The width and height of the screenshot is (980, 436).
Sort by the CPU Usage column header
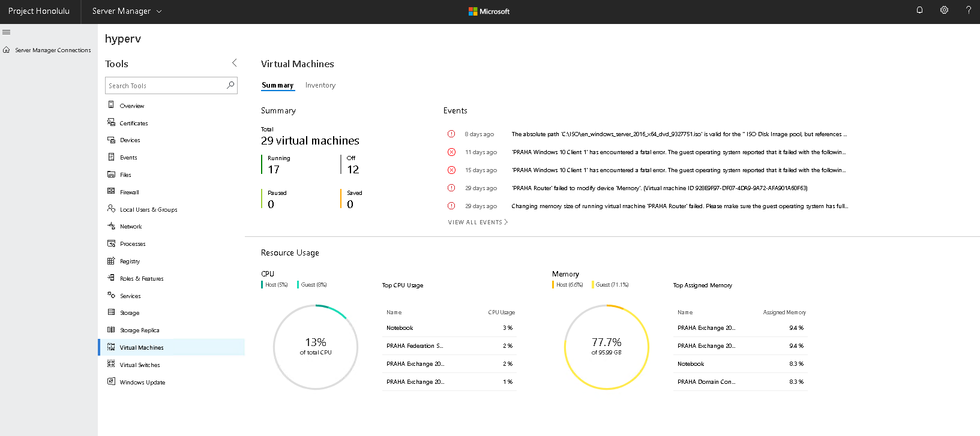pyautogui.click(x=501, y=312)
